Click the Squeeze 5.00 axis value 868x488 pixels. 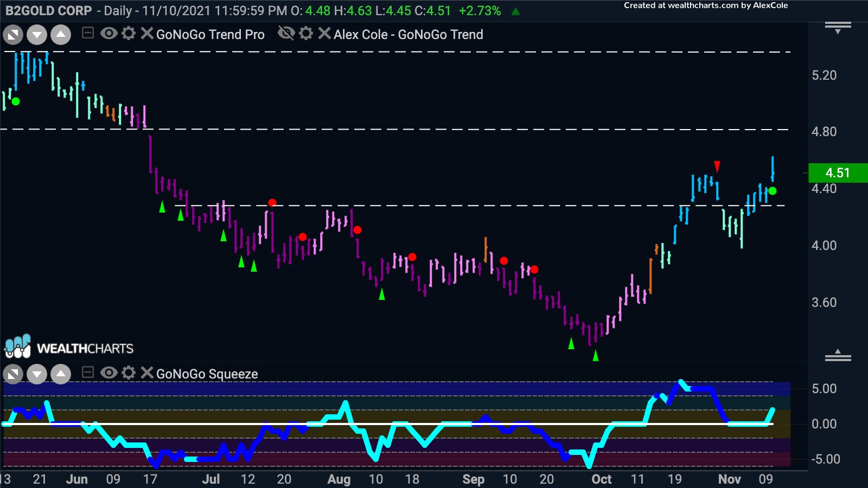tap(824, 389)
